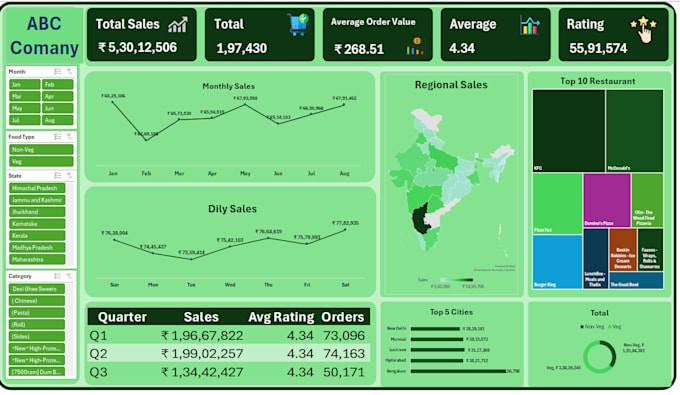Filter Category by (Roll)
680x395 pixels.
37,324
